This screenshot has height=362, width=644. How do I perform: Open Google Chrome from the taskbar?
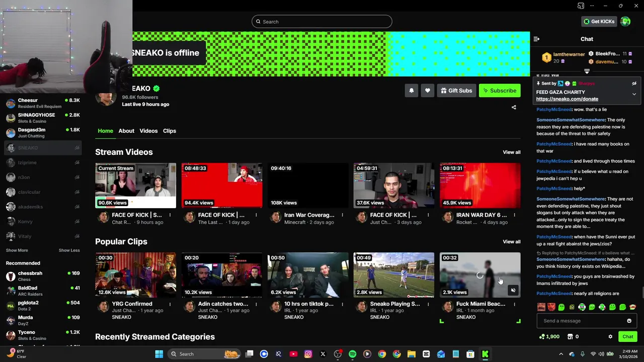pos(382,354)
